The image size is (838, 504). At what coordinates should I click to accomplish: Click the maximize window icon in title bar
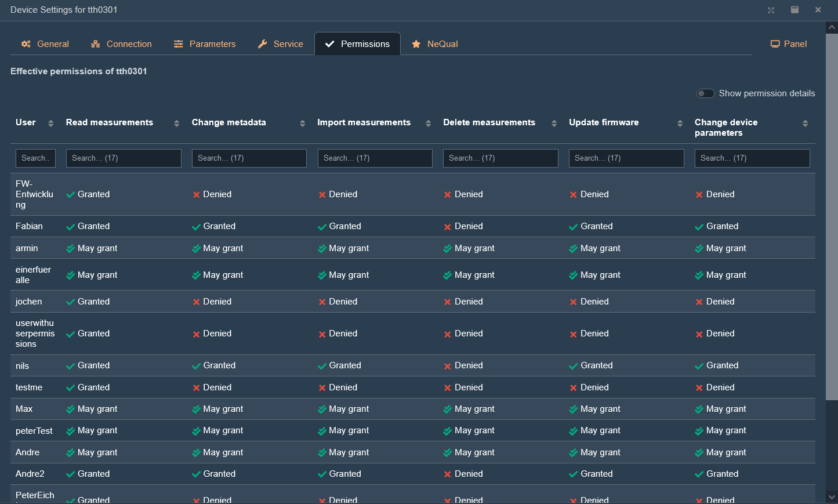(795, 10)
